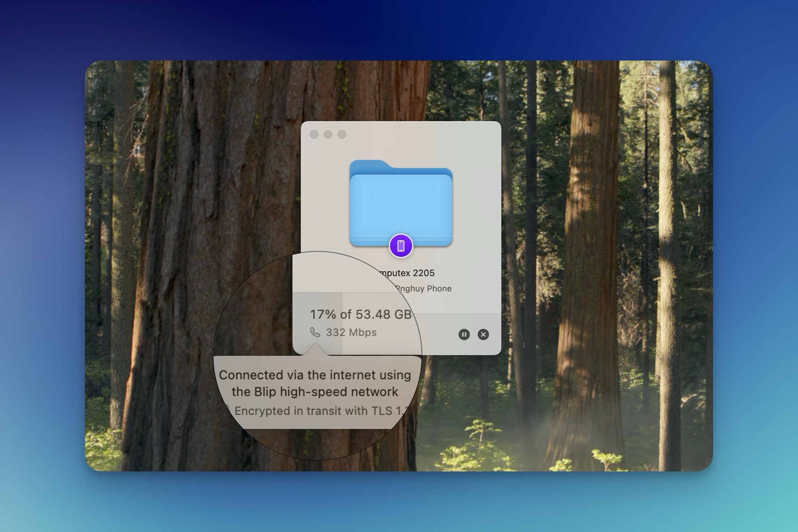This screenshot has width=798, height=532.
Task: Click the handset icon beside 332 Mbps
Action: click(x=315, y=332)
